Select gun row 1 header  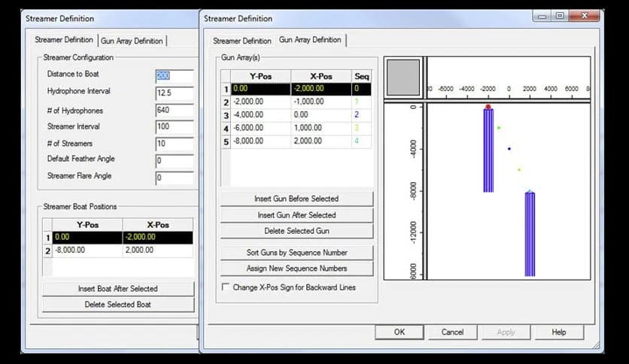(226, 89)
